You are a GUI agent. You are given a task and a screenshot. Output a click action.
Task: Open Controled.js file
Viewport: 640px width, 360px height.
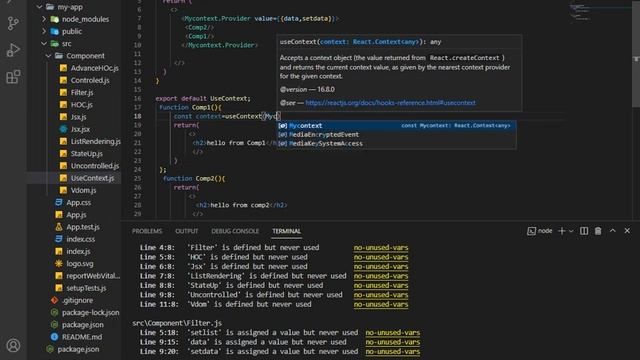coord(90,80)
